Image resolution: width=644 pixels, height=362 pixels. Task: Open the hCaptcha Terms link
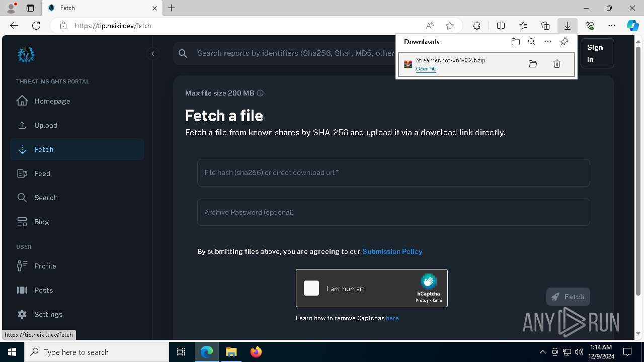(x=437, y=301)
